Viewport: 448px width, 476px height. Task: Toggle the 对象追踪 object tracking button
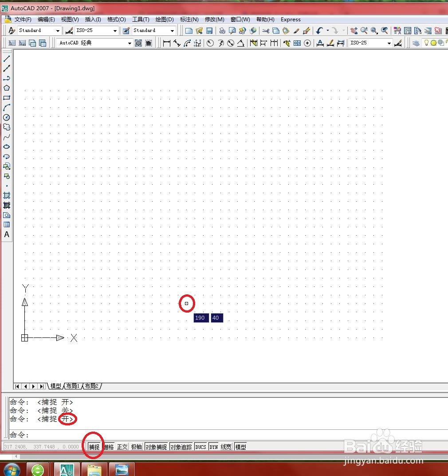[181, 447]
